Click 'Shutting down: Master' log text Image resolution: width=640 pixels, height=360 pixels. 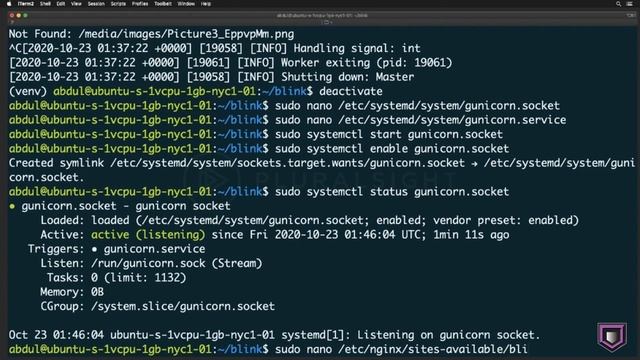click(347, 77)
